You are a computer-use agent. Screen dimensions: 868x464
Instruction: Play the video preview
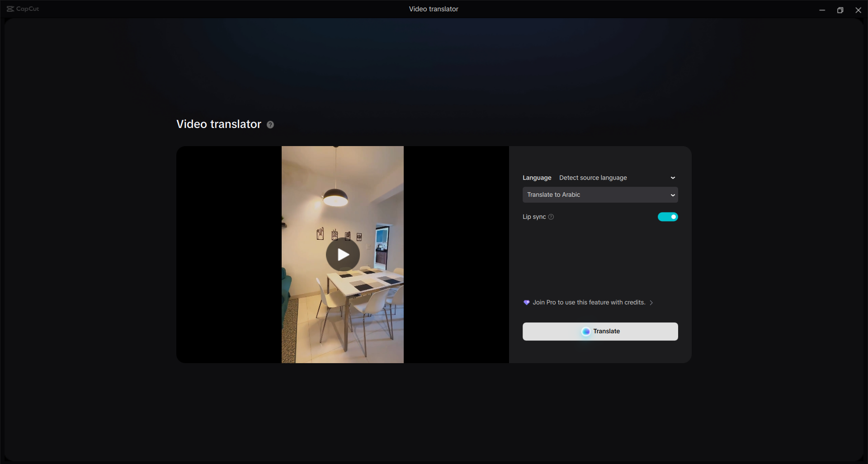pyautogui.click(x=343, y=254)
